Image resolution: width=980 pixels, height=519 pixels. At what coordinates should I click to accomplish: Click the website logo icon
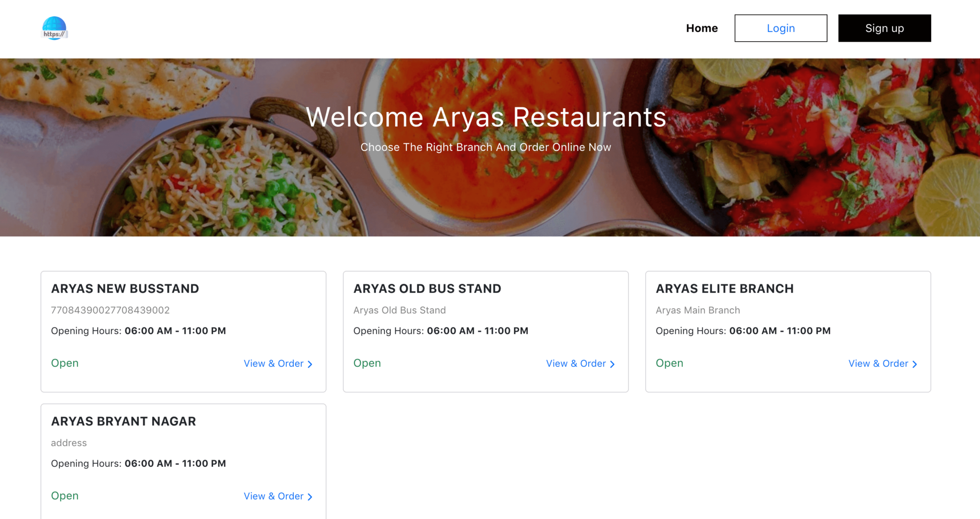[54, 28]
